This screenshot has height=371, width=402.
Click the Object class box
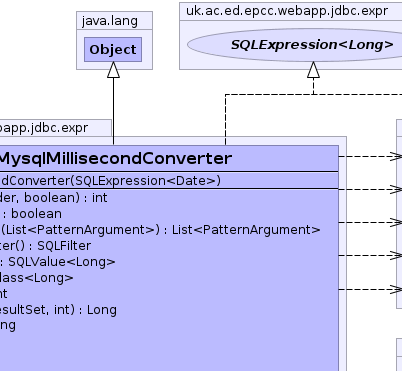tap(113, 49)
